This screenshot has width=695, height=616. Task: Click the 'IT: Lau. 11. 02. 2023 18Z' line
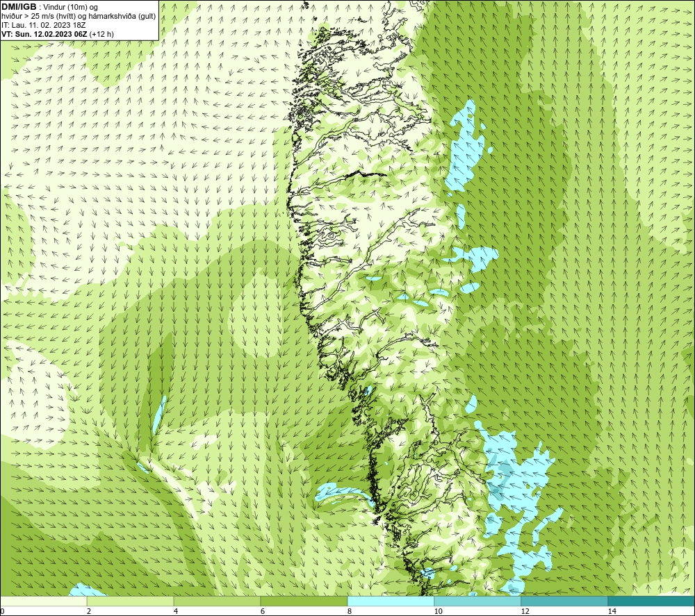coord(44,25)
